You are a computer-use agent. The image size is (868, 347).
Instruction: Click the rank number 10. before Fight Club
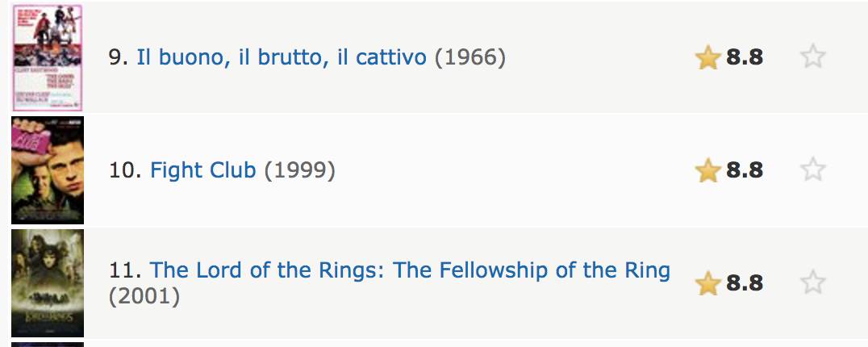[x=126, y=170]
